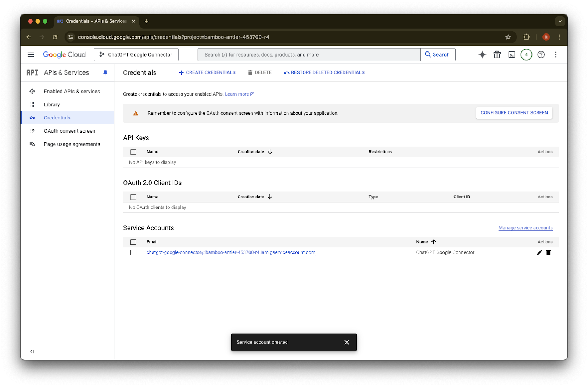Screen dimensions: 588x387
Task: Open notifications badge showing 4
Action: tap(526, 55)
